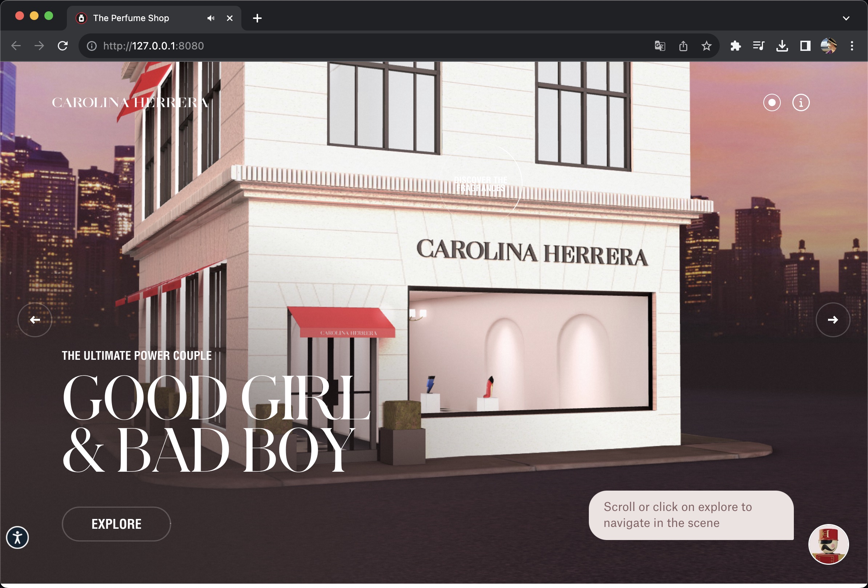This screenshot has height=588, width=868.
Task: Toggle the browser side panel
Action: 805,46
